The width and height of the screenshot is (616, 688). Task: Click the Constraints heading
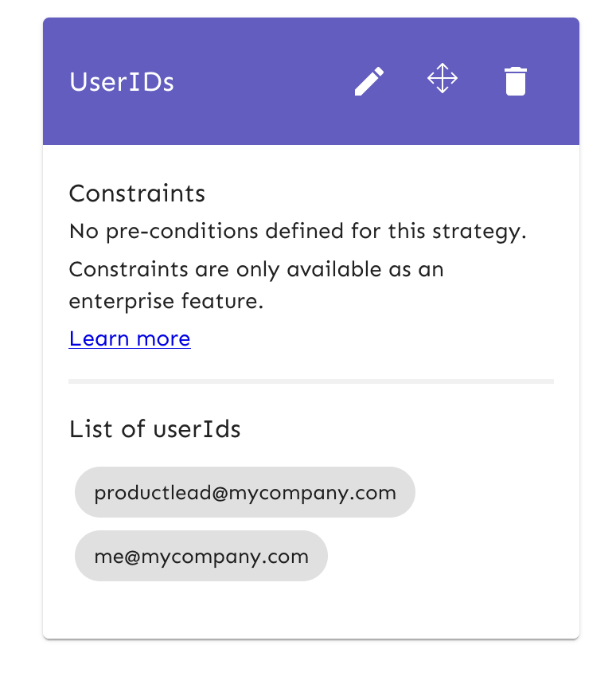point(137,193)
